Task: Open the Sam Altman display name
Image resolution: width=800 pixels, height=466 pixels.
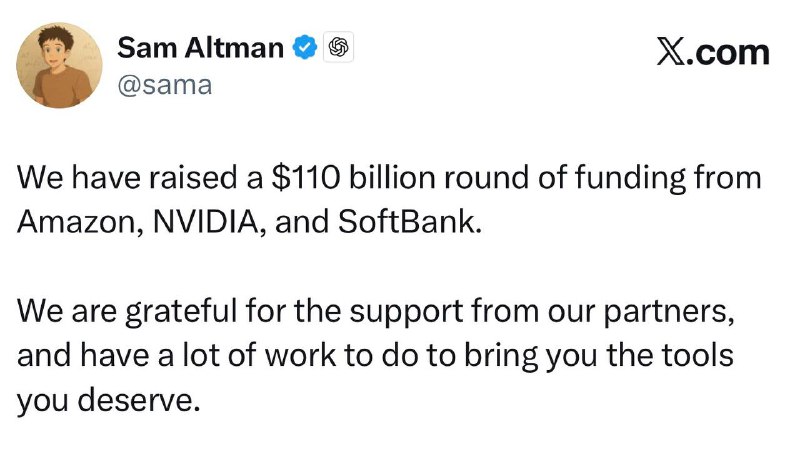Action: 200,47
